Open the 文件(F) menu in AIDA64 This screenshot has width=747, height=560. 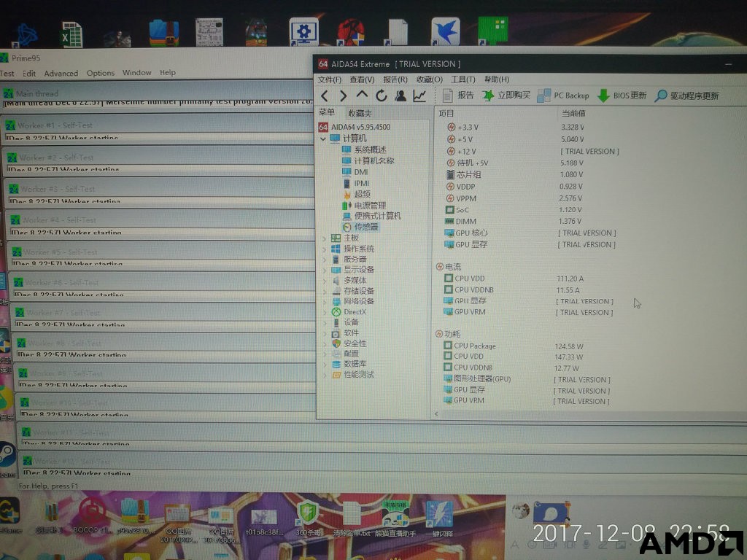(330, 79)
